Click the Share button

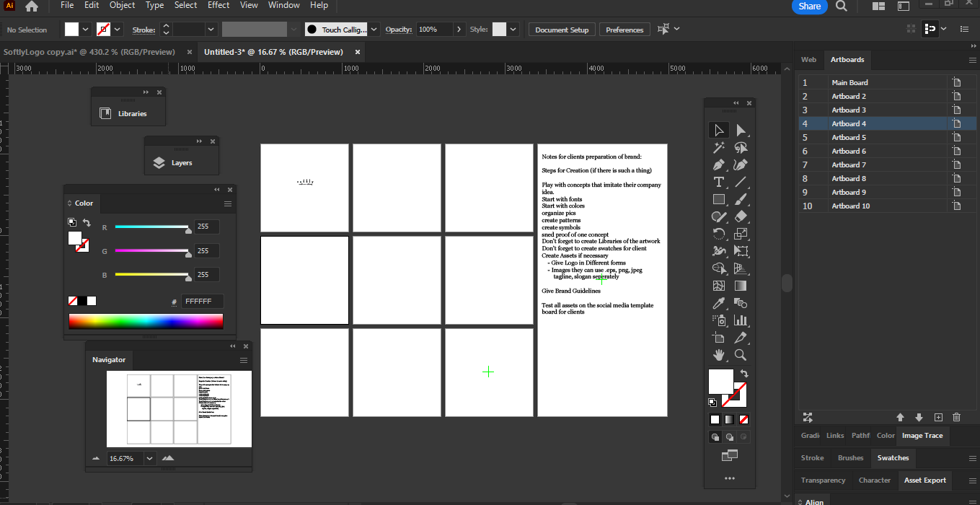pos(809,6)
